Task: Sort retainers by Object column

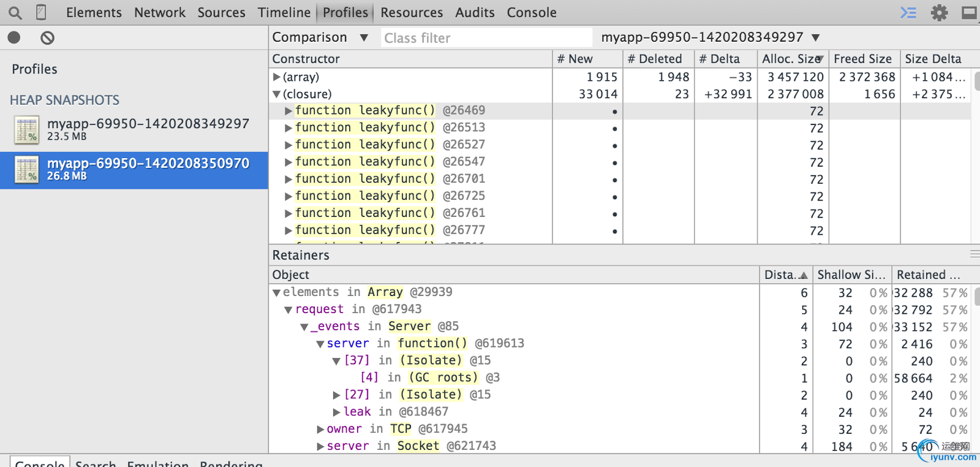Action: 514,275
